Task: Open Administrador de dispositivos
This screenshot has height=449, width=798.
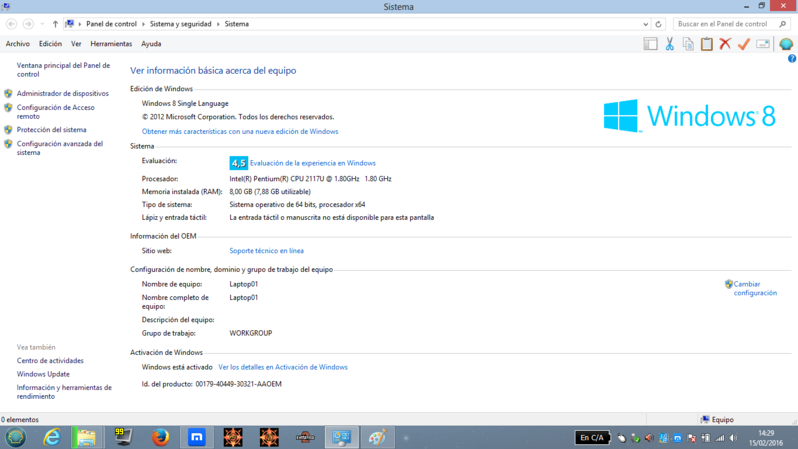Action: coord(63,93)
